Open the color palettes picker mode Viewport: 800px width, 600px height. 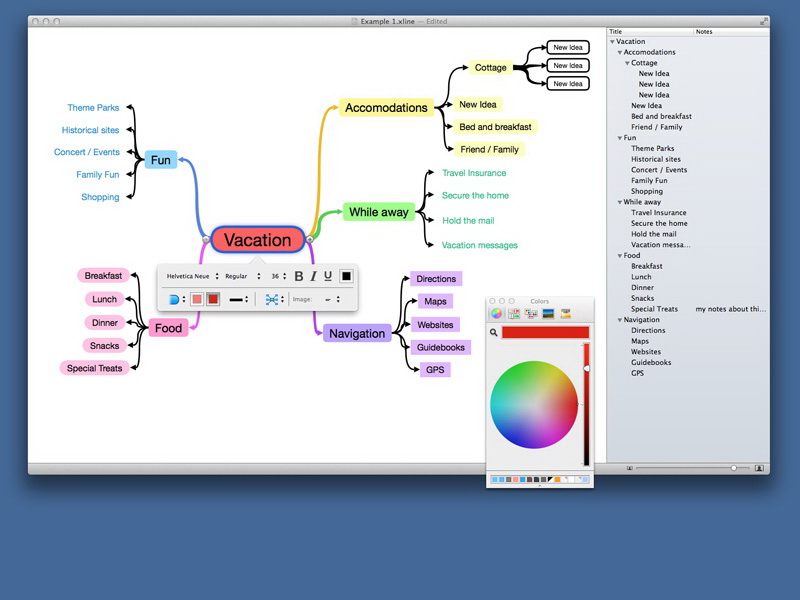pyautogui.click(x=531, y=314)
